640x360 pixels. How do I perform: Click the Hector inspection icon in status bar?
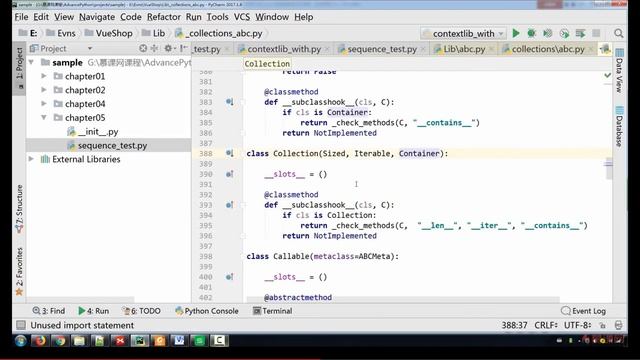[618, 325]
